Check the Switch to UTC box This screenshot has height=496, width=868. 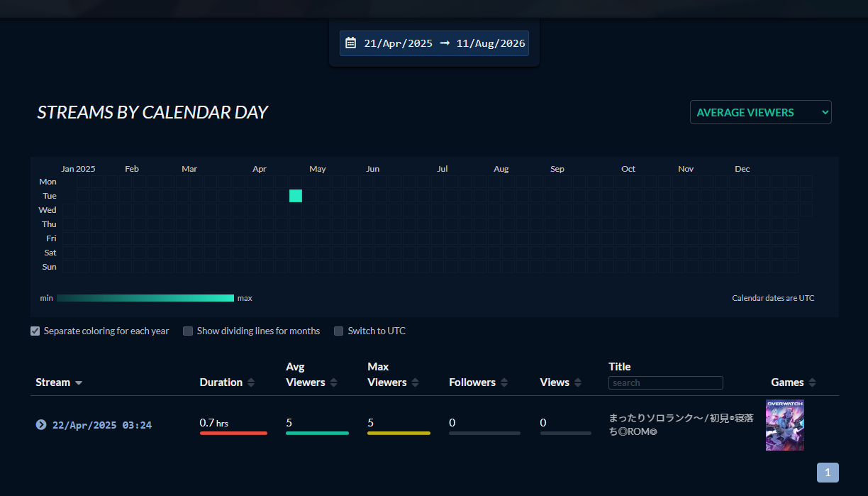[x=339, y=331]
